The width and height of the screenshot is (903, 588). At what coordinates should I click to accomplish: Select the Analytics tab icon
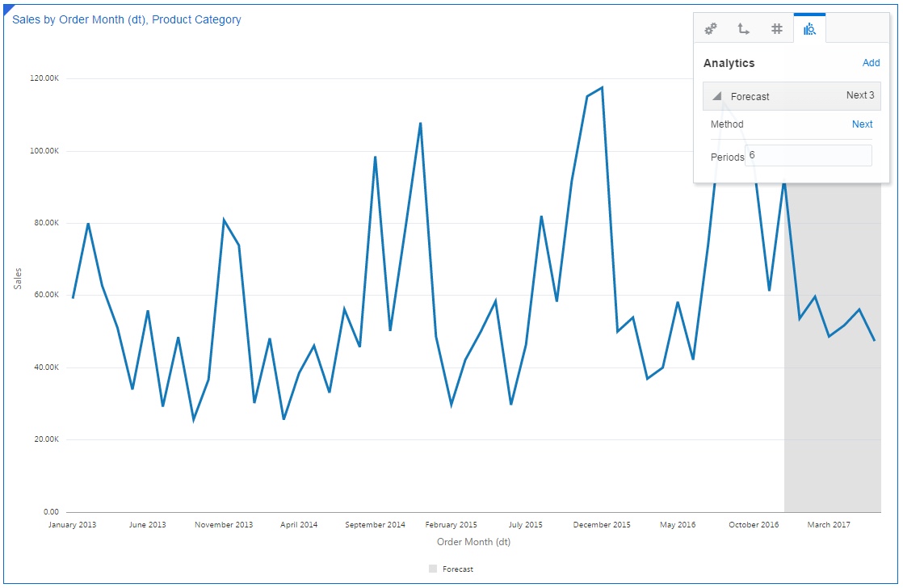point(810,30)
